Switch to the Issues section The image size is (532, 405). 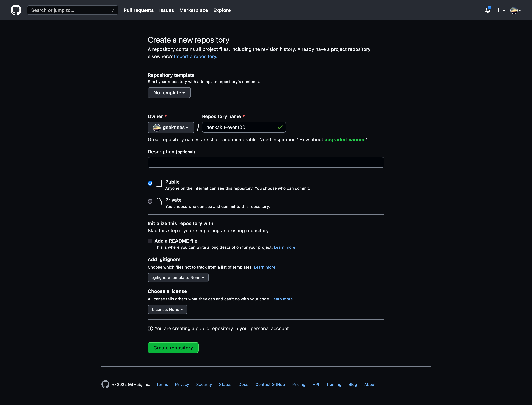coord(166,10)
